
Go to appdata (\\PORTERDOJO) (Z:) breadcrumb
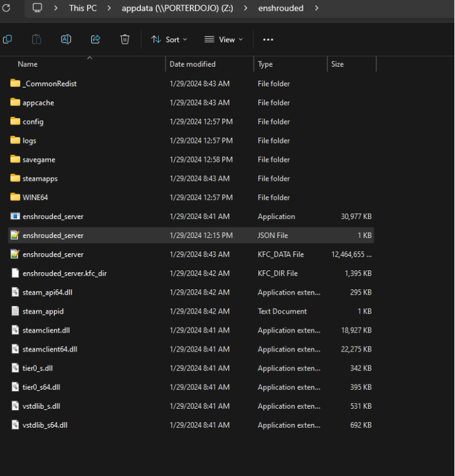(x=177, y=8)
